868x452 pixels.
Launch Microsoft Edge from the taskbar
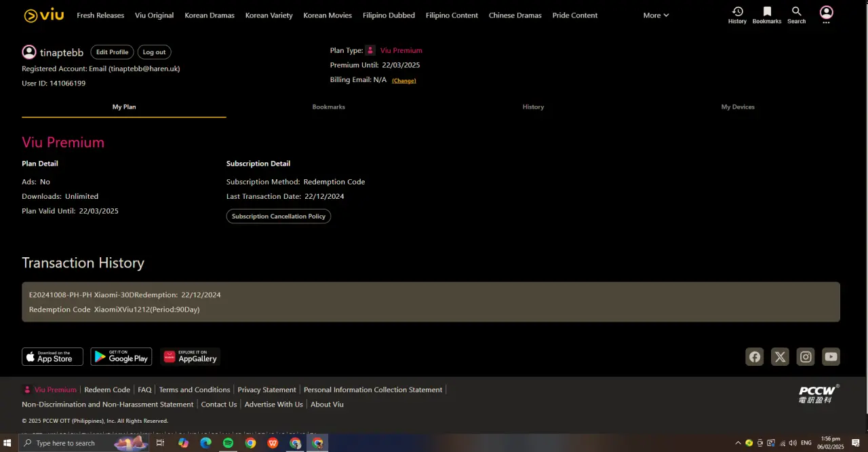coord(205,443)
